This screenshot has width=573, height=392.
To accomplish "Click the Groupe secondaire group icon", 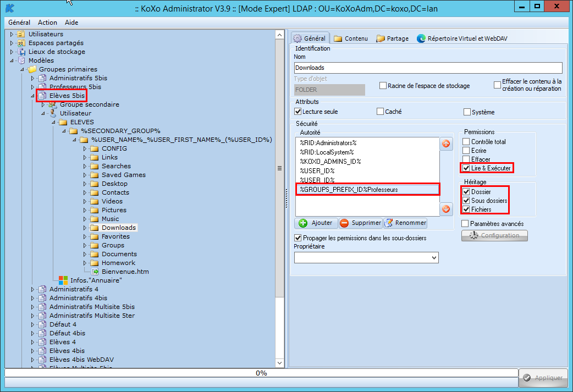I will tap(53, 104).
